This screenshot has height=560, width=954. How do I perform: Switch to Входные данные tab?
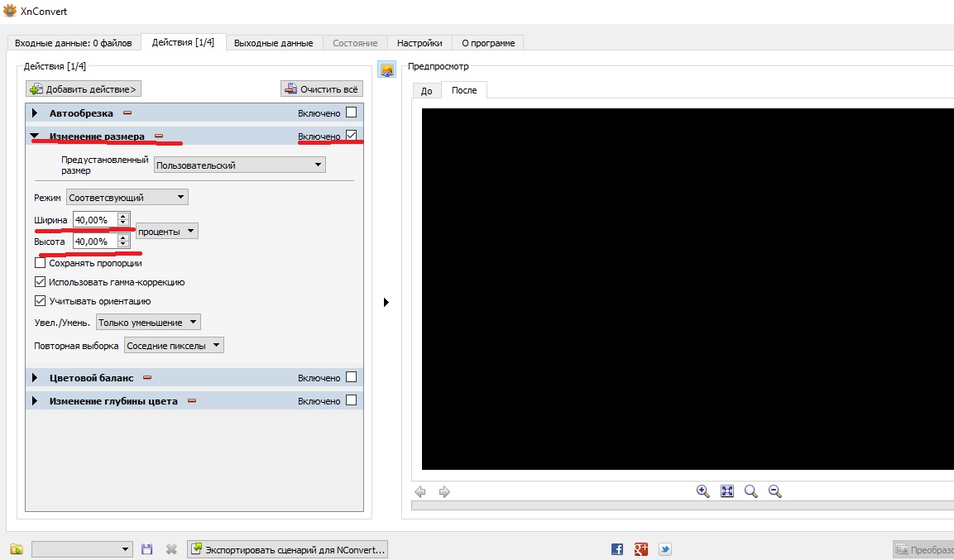point(73,42)
